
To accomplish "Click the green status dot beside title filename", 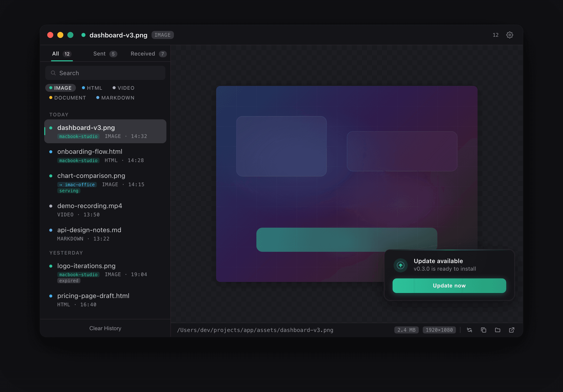I will click(x=83, y=35).
